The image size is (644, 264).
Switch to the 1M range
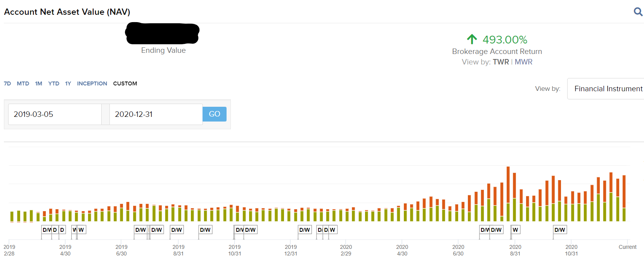click(38, 83)
